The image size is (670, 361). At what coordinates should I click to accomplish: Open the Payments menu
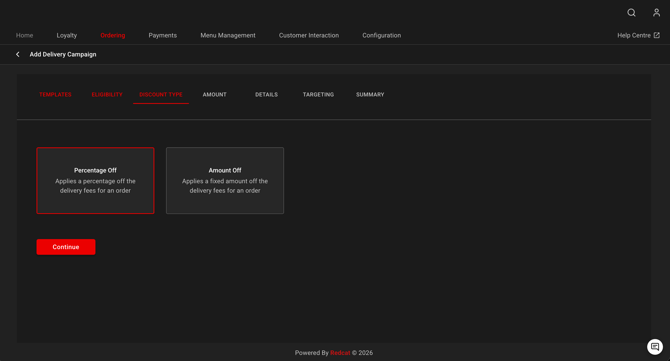click(162, 35)
